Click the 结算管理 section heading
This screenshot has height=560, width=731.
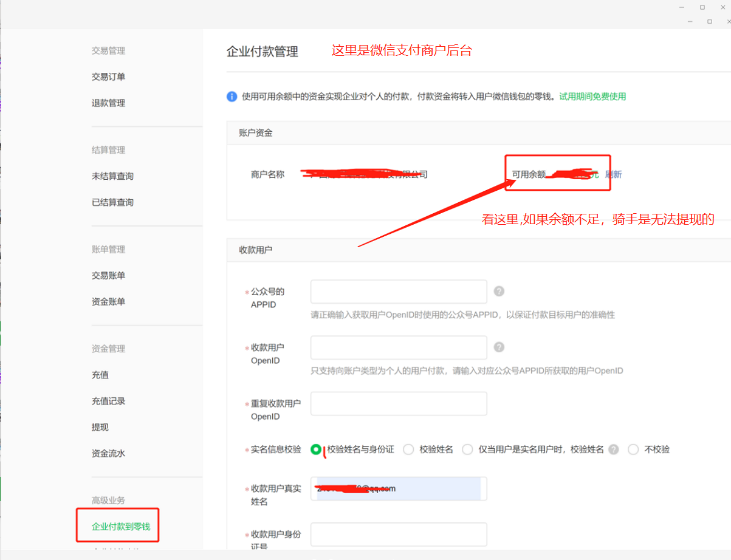coord(108,150)
